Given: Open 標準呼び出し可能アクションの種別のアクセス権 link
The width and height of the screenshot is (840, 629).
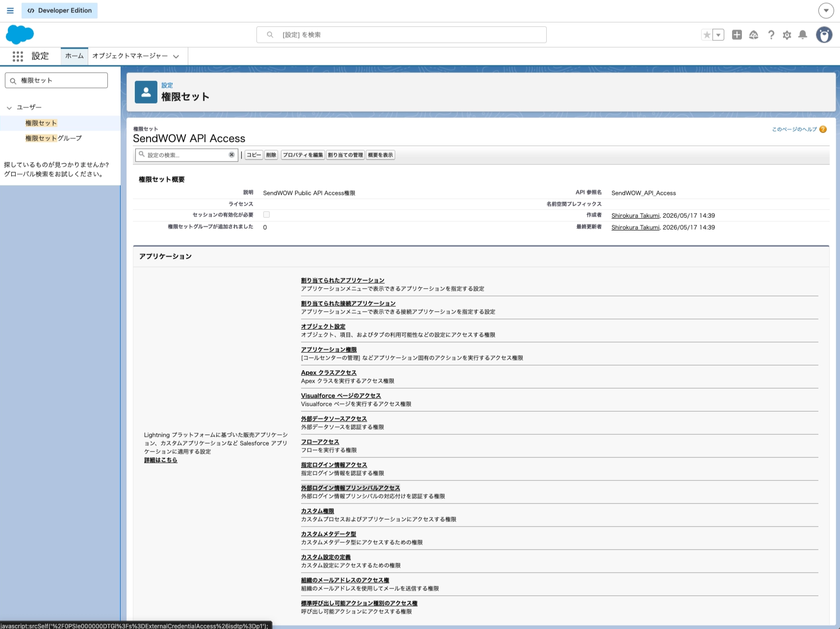Looking at the screenshot, I should point(359,603).
